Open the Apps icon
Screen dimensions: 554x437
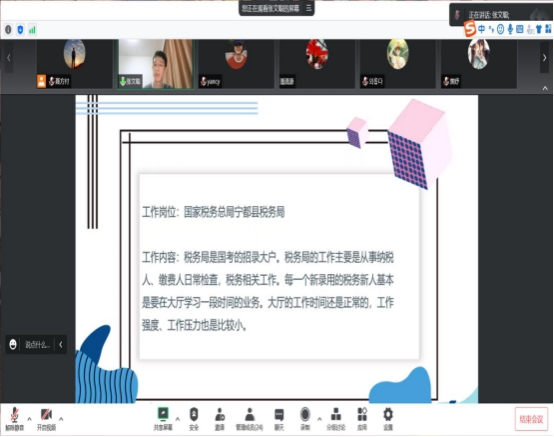pos(362,419)
